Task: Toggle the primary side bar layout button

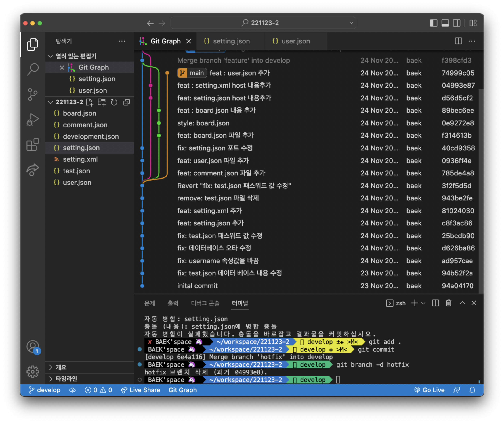Action: click(x=433, y=23)
